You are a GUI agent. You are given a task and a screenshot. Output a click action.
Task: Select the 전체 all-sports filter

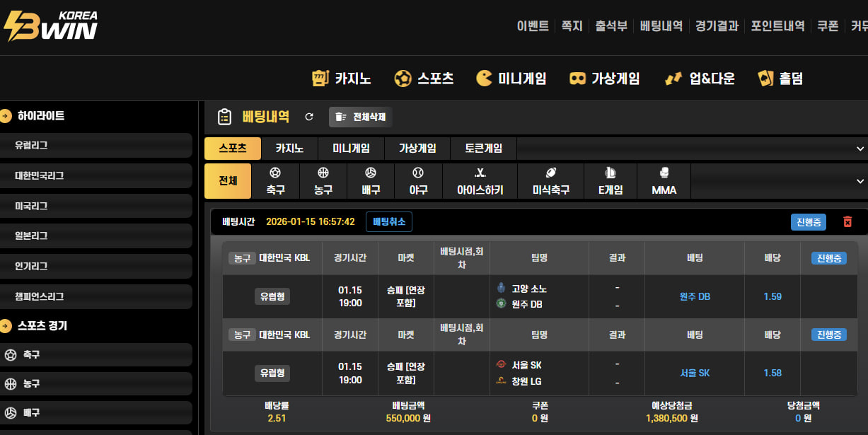pos(228,181)
